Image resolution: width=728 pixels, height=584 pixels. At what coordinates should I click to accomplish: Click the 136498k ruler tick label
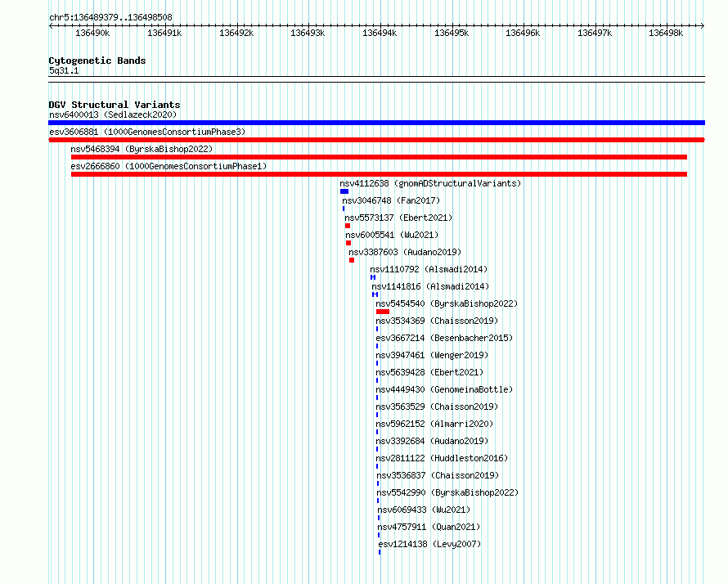point(666,34)
